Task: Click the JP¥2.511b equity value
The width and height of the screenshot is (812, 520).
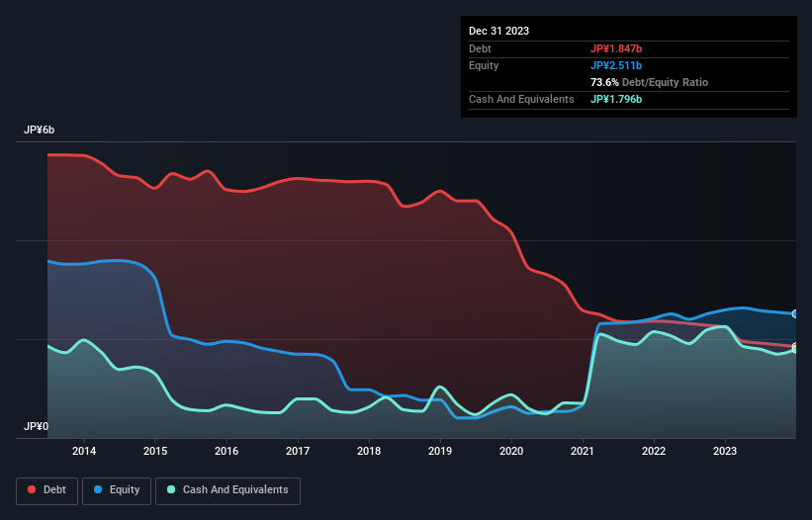Action: [616, 65]
